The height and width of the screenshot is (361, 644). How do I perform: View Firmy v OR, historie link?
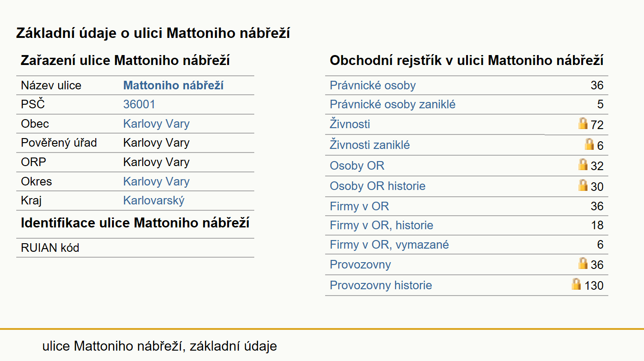click(382, 225)
